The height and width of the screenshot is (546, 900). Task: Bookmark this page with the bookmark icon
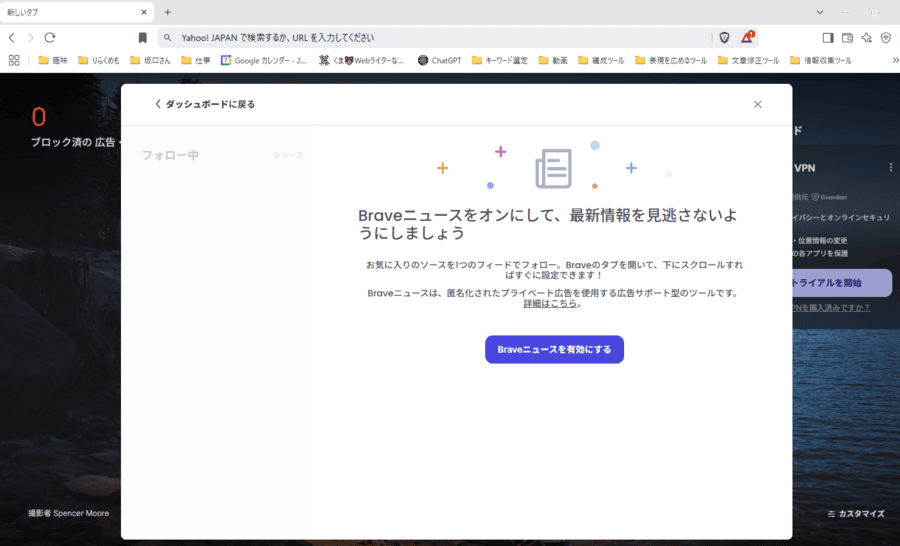[x=142, y=38]
